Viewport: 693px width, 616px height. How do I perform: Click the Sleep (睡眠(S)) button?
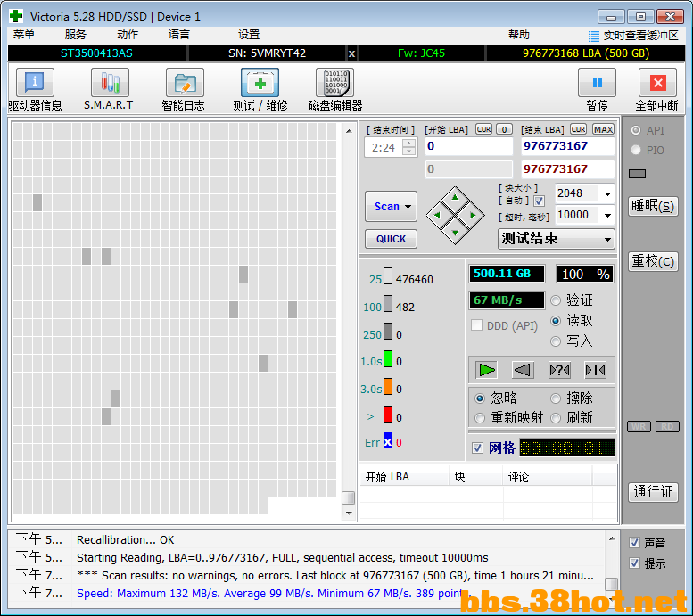[x=653, y=206]
